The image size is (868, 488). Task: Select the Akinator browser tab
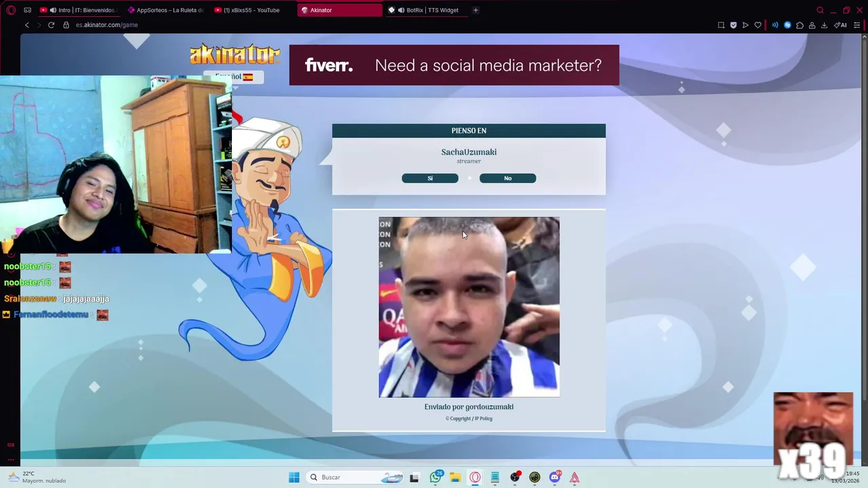pos(340,10)
